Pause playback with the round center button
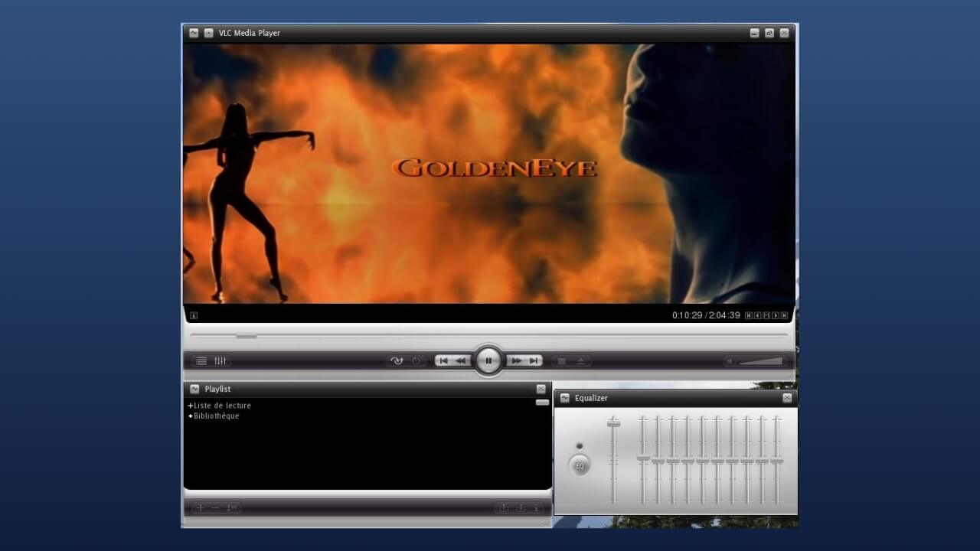 click(488, 360)
